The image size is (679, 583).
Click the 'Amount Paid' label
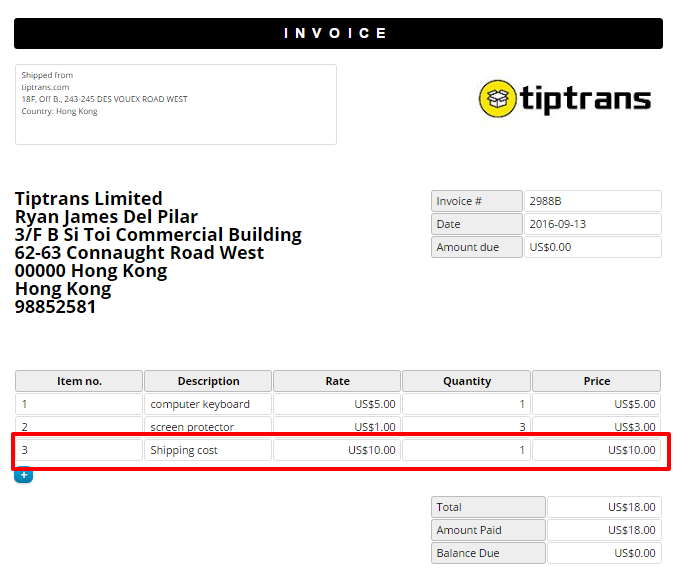(x=488, y=530)
